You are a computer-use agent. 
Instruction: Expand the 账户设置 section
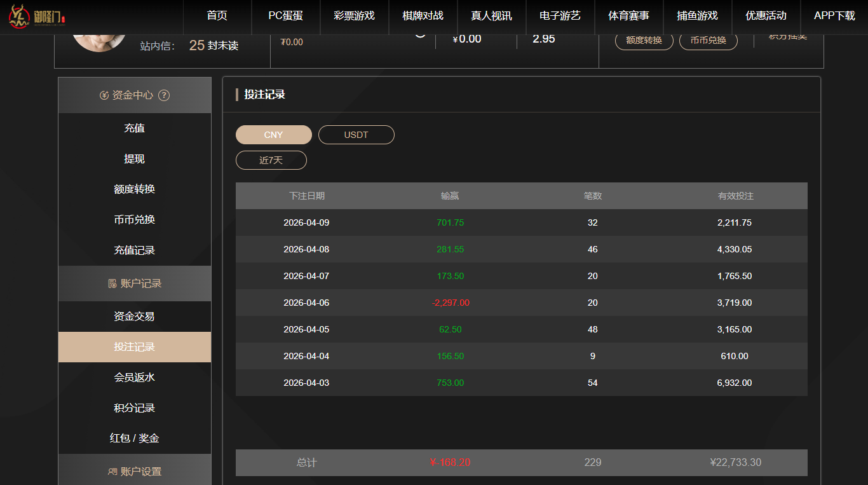[134, 471]
